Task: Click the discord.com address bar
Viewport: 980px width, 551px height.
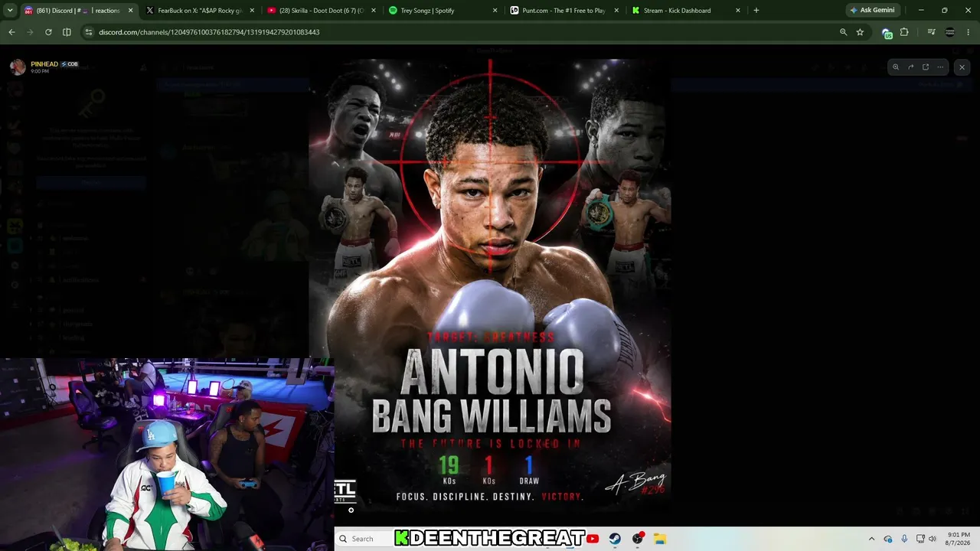Action: [459, 32]
